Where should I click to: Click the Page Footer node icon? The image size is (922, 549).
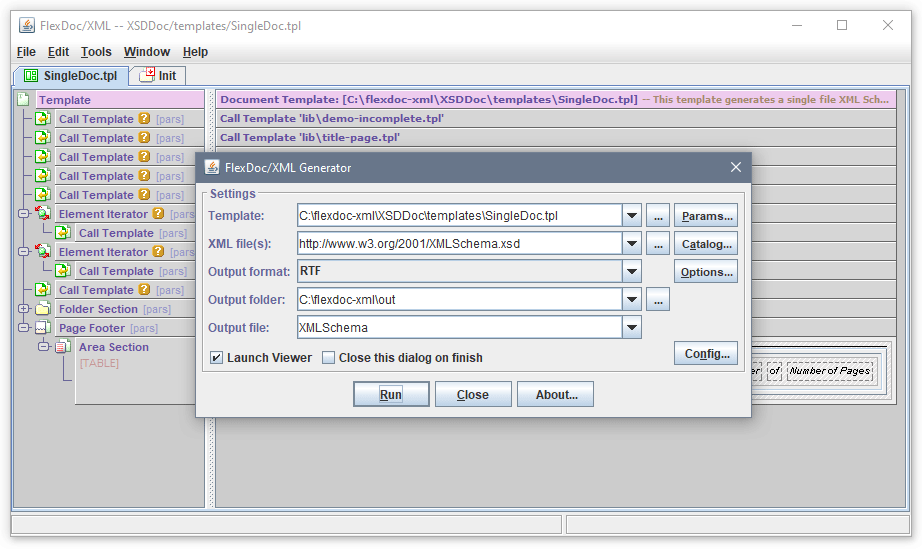pos(43,327)
